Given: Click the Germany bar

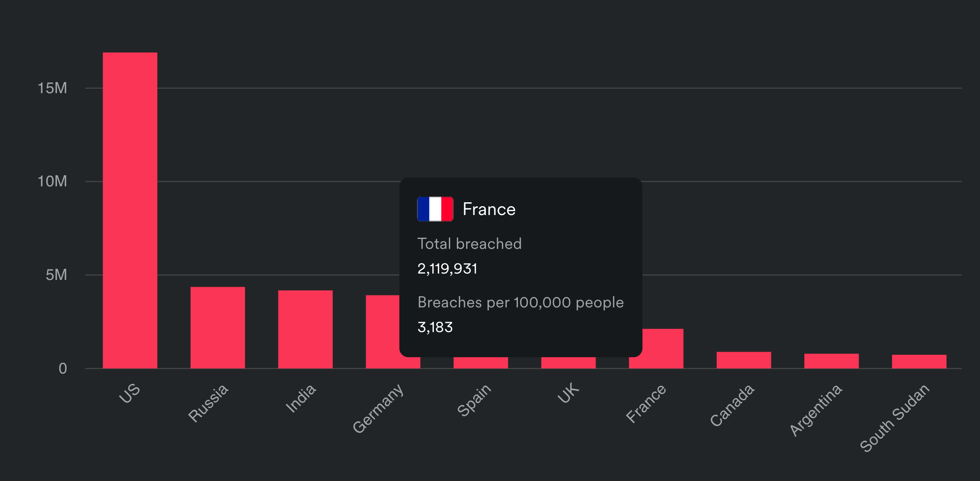Looking at the screenshot, I should point(382,331).
